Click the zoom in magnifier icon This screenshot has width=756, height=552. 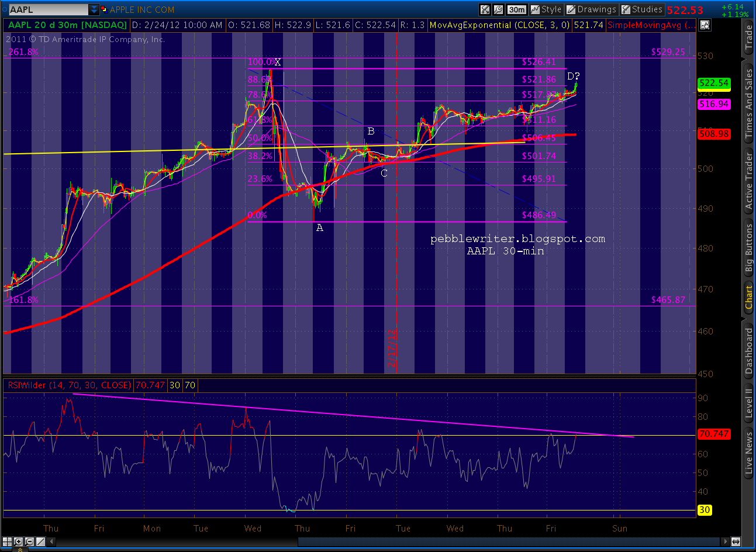pos(18,541)
